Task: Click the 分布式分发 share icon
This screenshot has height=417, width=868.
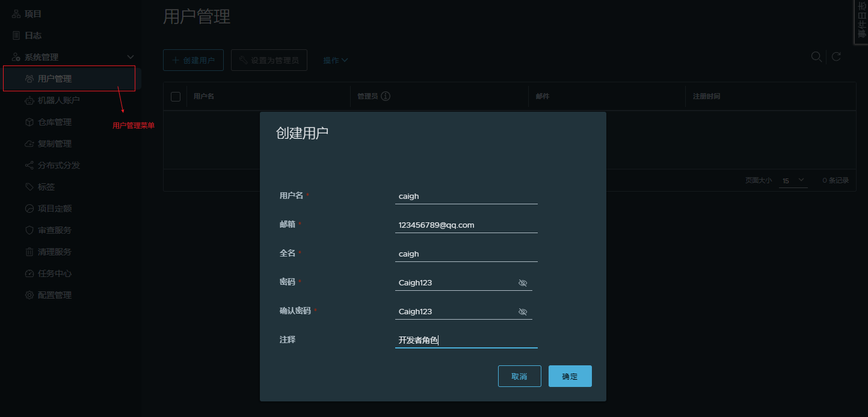Action: click(29, 165)
